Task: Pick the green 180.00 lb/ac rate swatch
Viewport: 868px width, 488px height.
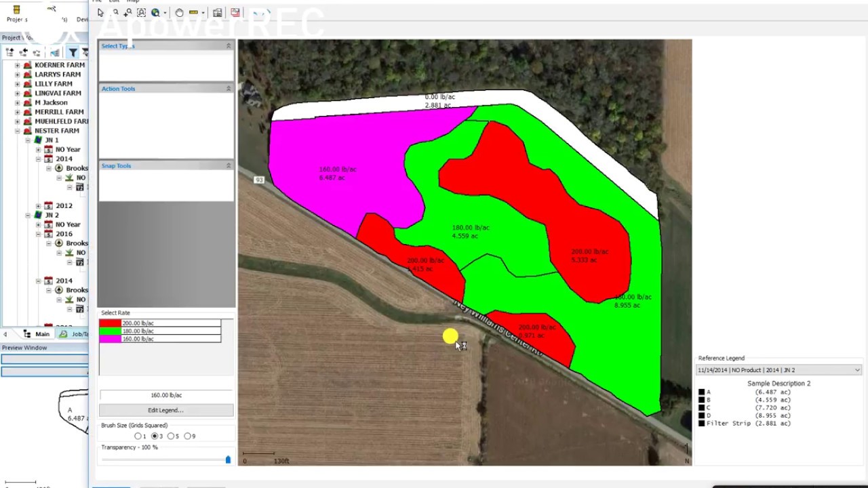Action: coord(111,331)
